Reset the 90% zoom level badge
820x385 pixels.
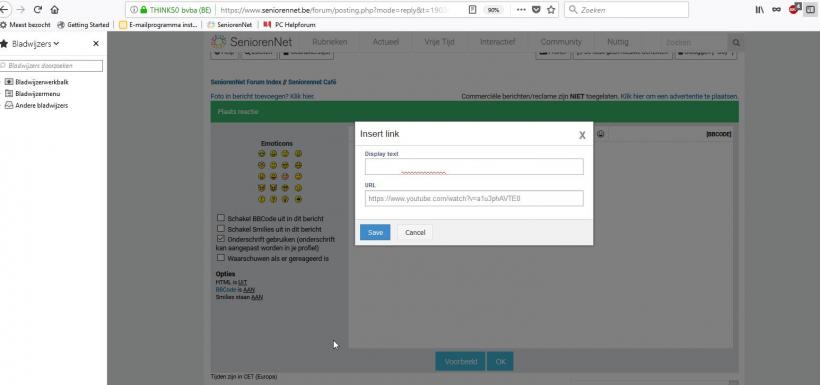tap(493, 10)
